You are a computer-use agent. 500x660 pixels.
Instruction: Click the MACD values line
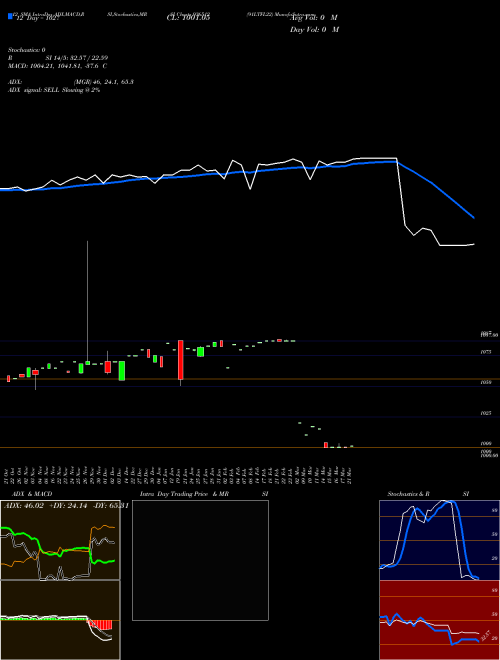(57, 66)
